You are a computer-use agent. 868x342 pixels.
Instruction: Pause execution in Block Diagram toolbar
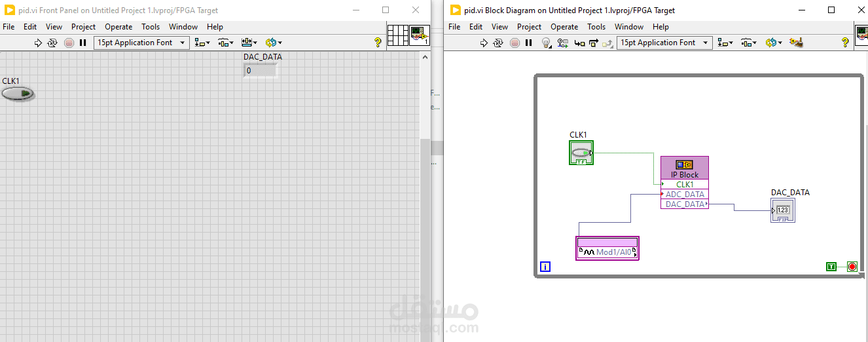[529, 43]
